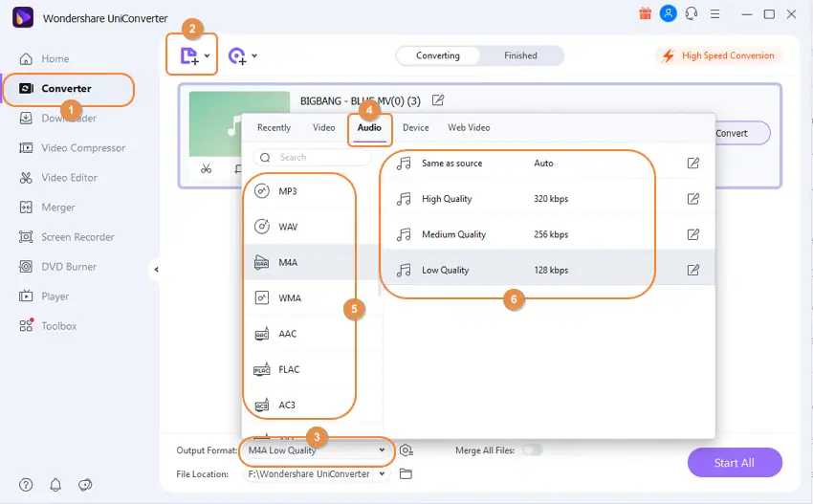The image size is (813, 504).
Task: Choose FLAC format
Action: [311, 369]
